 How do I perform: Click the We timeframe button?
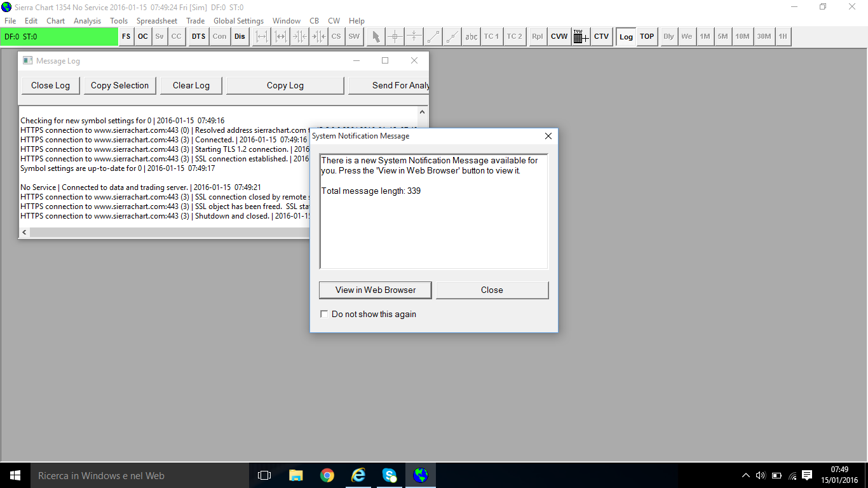pyautogui.click(x=687, y=36)
